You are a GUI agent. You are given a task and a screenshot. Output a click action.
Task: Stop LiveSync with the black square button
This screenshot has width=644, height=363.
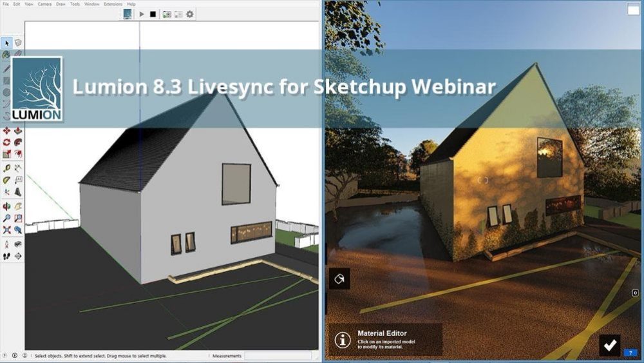(x=153, y=14)
